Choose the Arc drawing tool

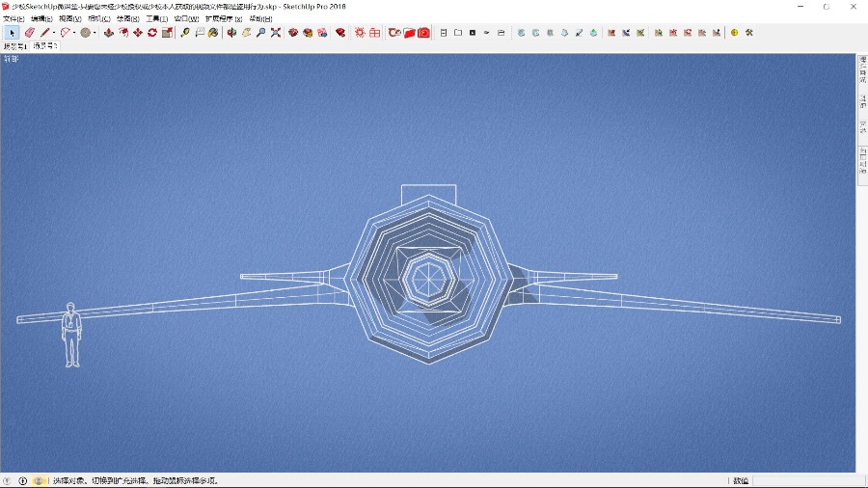click(66, 33)
